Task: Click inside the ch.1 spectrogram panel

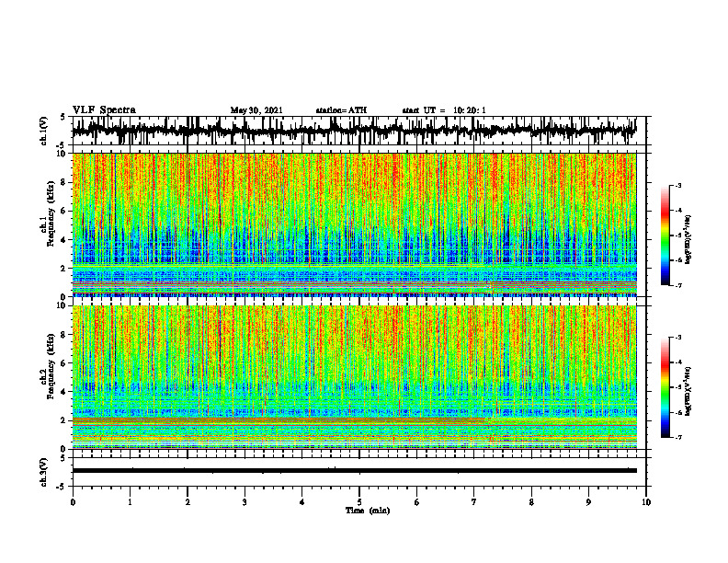Action: click(354, 224)
